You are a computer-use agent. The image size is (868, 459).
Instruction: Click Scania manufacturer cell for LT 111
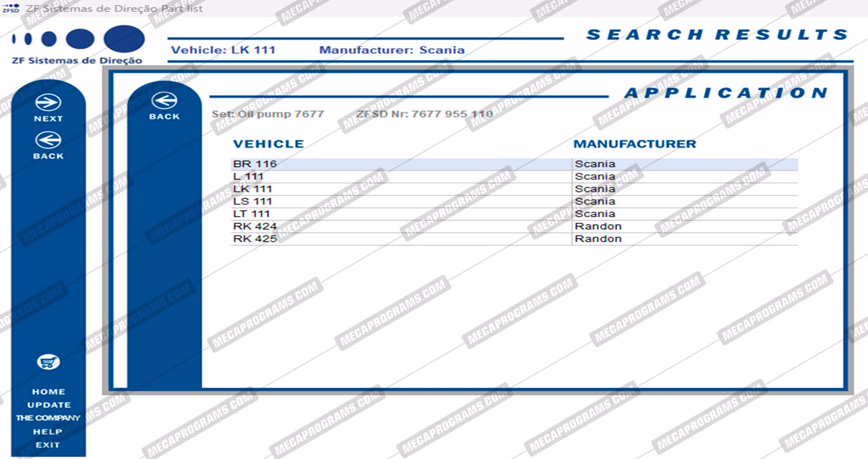coord(685,214)
